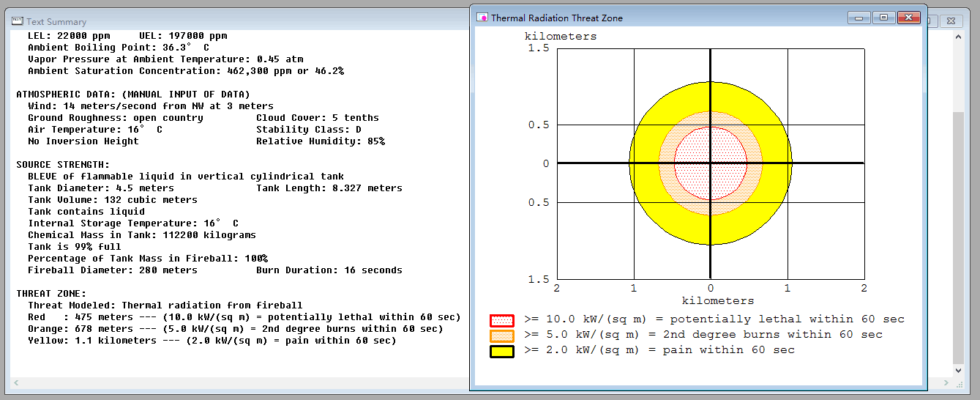Click the 'kilometers' label below the x-axis

pos(718,300)
